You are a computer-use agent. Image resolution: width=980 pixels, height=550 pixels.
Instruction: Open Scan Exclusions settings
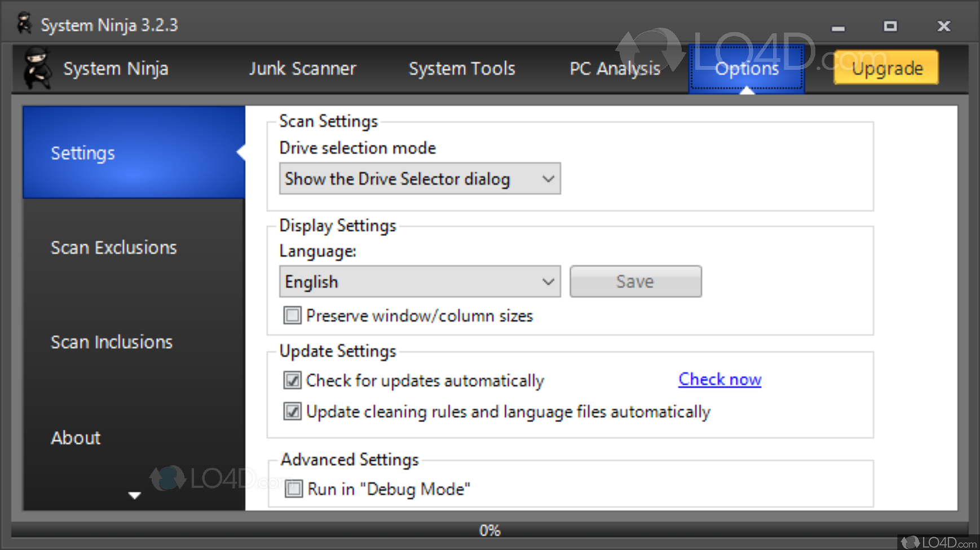point(114,247)
